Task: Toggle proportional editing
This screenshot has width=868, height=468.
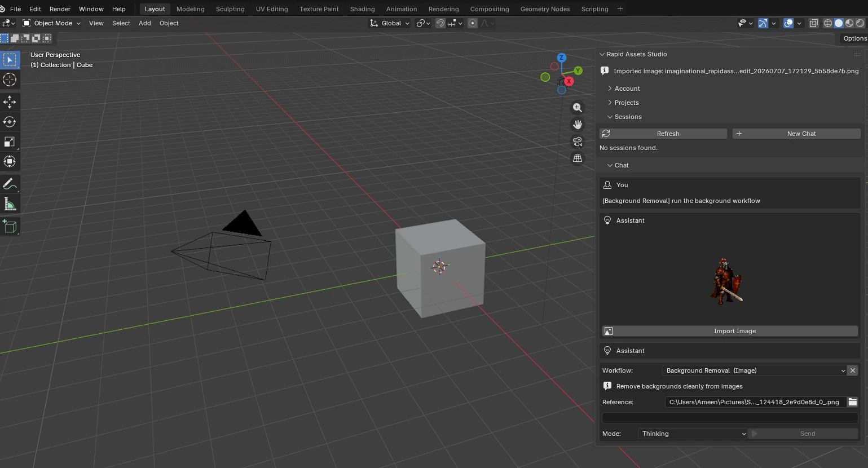Action: click(x=473, y=23)
